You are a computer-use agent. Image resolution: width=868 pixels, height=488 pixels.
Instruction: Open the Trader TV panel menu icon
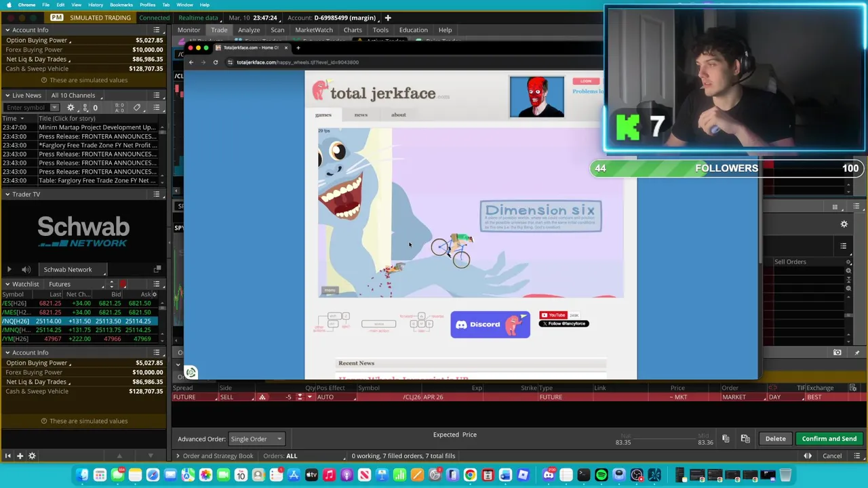click(x=157, y=195)
